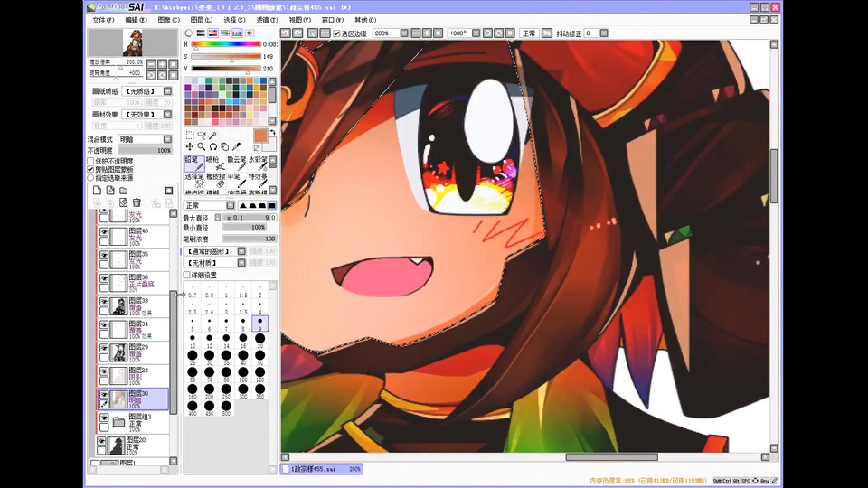Viewport: 868px width, 488px height.
Task: Click the 笔刷浓度 brush density slider
Action: [250, 239]
